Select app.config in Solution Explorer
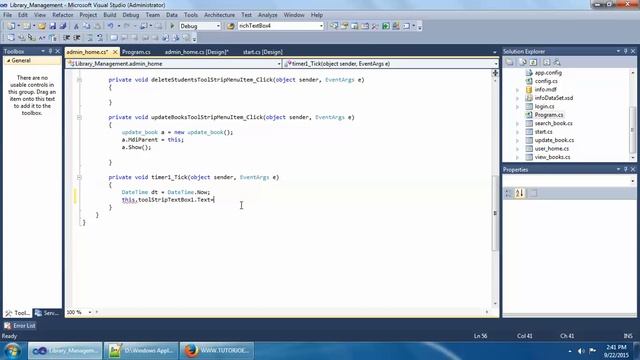The width and height of the screenshot is (640, 360). click(x=548, y=73)
